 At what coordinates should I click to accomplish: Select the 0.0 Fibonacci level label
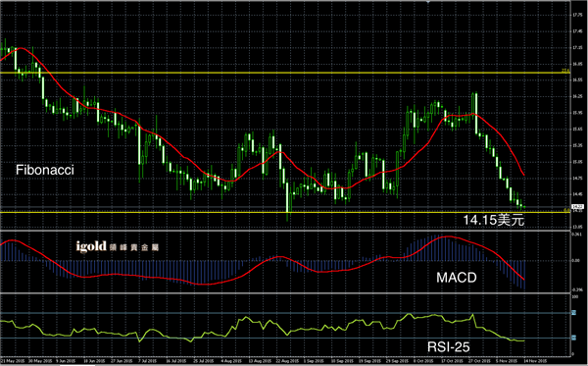pos(567,210)
